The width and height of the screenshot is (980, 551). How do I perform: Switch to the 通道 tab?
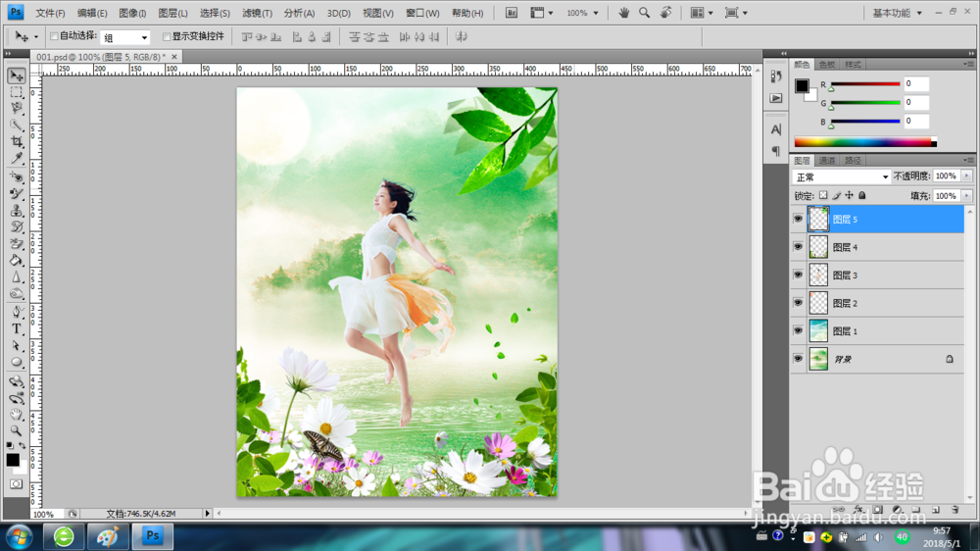(827, 161)
